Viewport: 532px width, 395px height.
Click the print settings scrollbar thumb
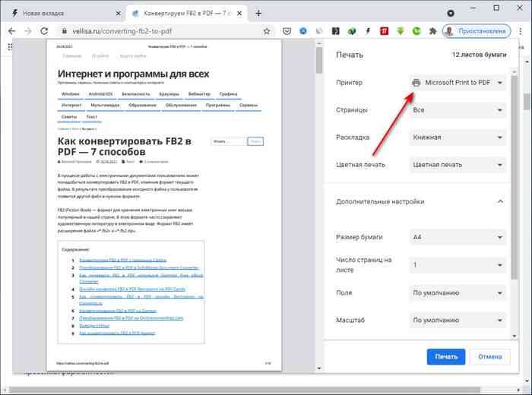[x=514, y=176]
